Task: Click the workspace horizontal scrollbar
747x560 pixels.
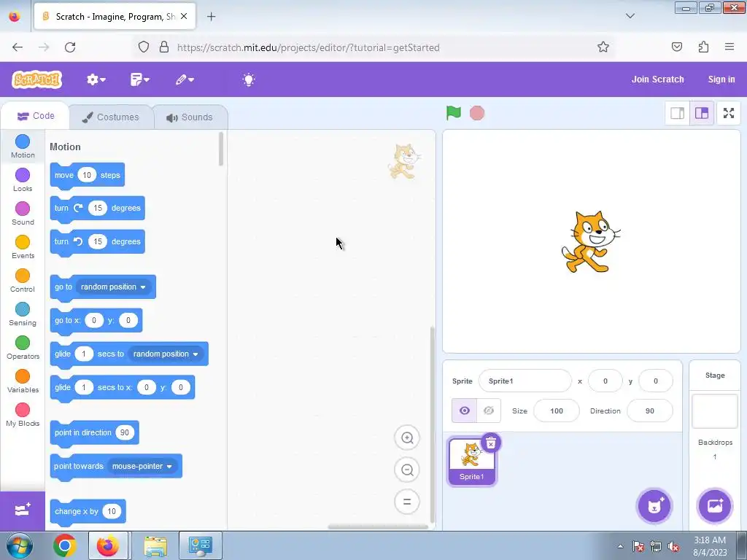Action: click(x=378, y=526)
